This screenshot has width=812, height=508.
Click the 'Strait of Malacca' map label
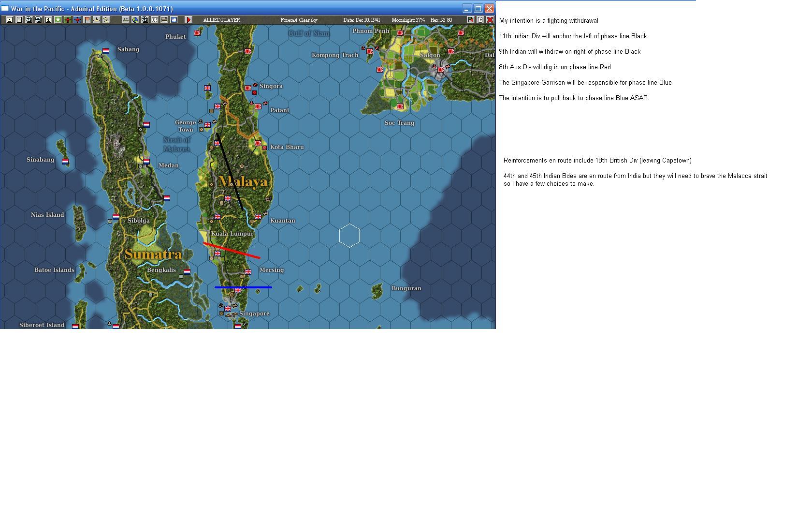click(x=176, y=144)
